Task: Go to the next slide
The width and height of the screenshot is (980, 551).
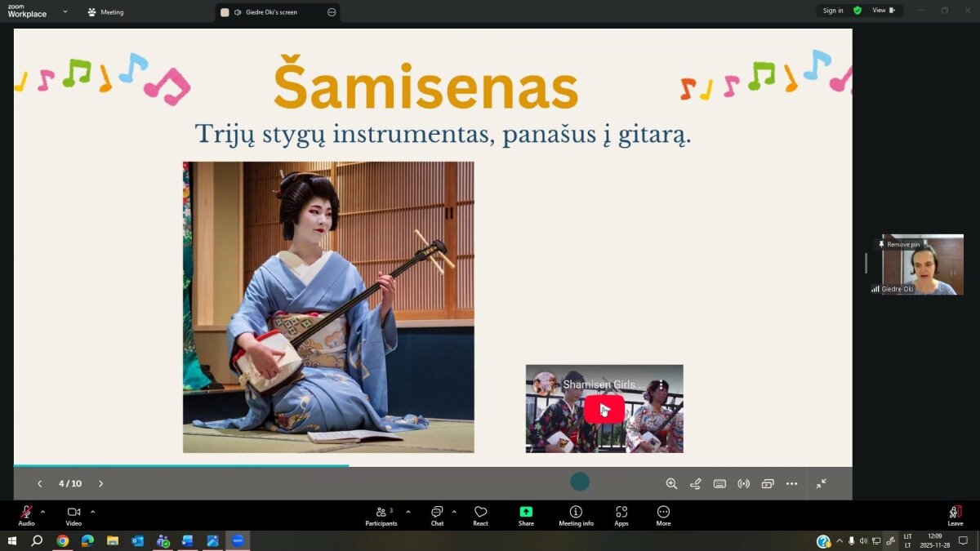Action: point(101,483)
